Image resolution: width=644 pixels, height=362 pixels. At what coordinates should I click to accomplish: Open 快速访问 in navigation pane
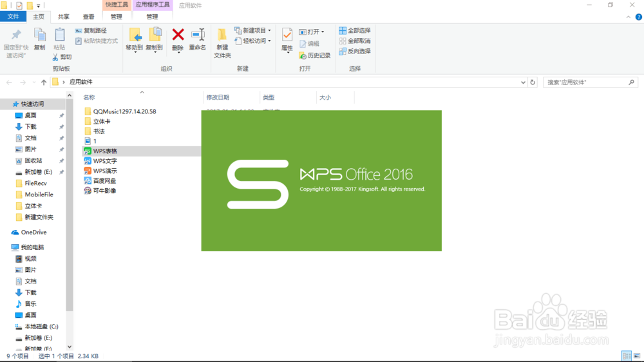(32, 104)
